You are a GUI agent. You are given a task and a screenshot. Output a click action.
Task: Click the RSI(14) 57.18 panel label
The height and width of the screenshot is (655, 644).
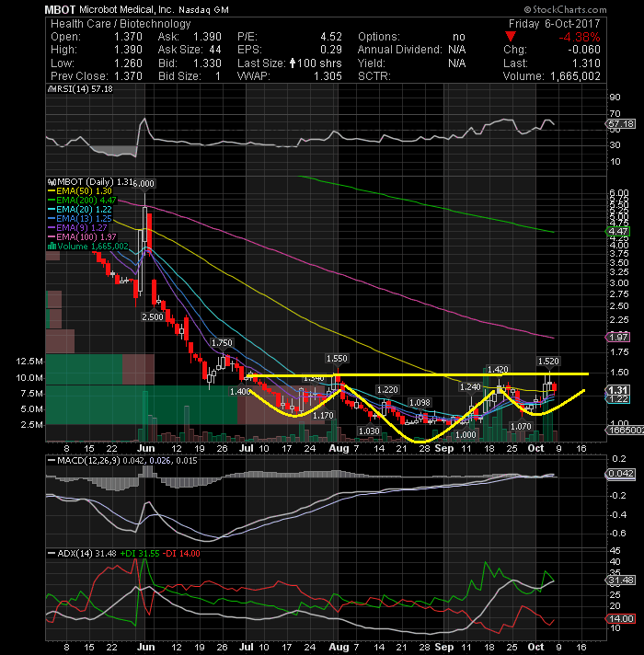(84, 89)
